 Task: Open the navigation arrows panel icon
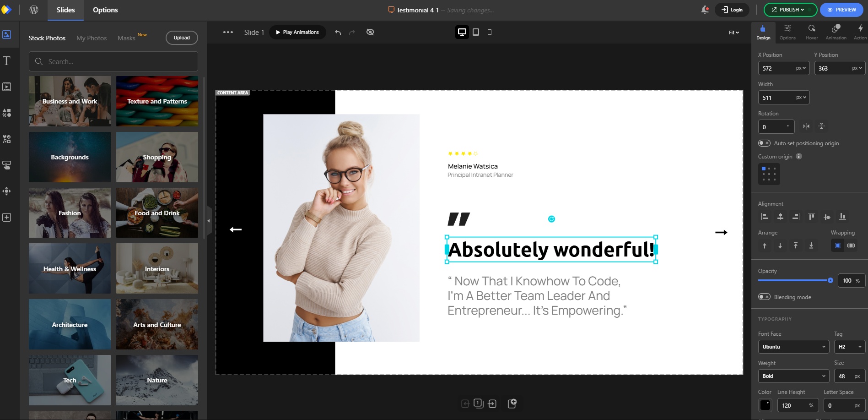(7, 191)
